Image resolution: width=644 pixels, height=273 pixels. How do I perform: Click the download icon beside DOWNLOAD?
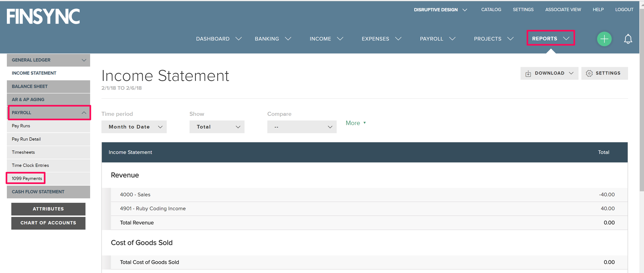pos(528,73)
